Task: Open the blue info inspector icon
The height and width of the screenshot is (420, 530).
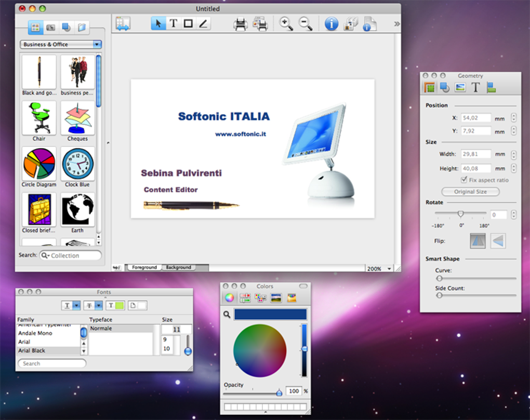Action: pyautogui.click(x=332, y=24)
